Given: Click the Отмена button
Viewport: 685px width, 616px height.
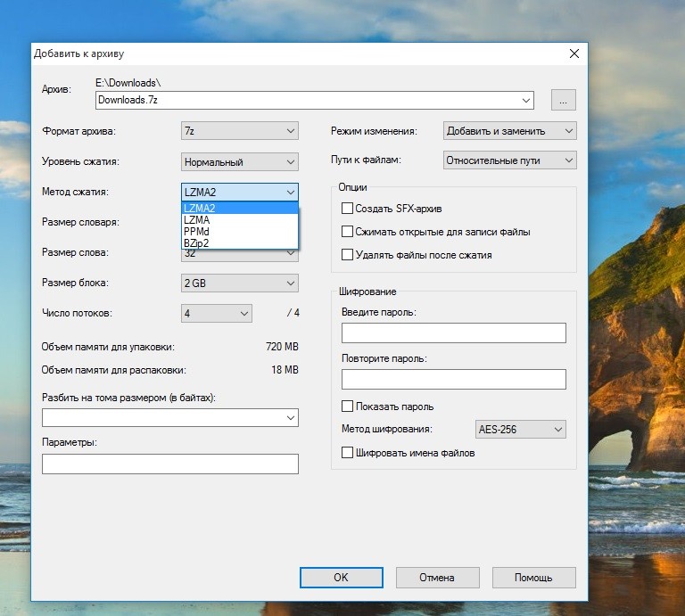Looking at the screenshot, I should coord(437,578).
